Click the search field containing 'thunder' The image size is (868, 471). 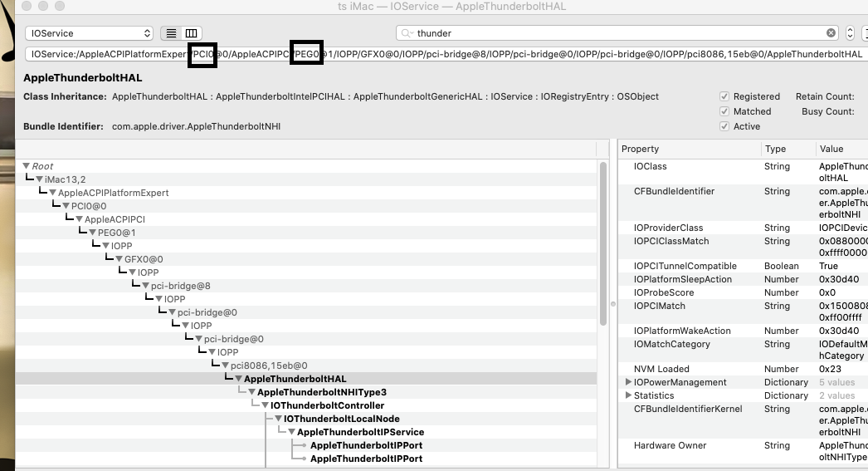(617, 33)
